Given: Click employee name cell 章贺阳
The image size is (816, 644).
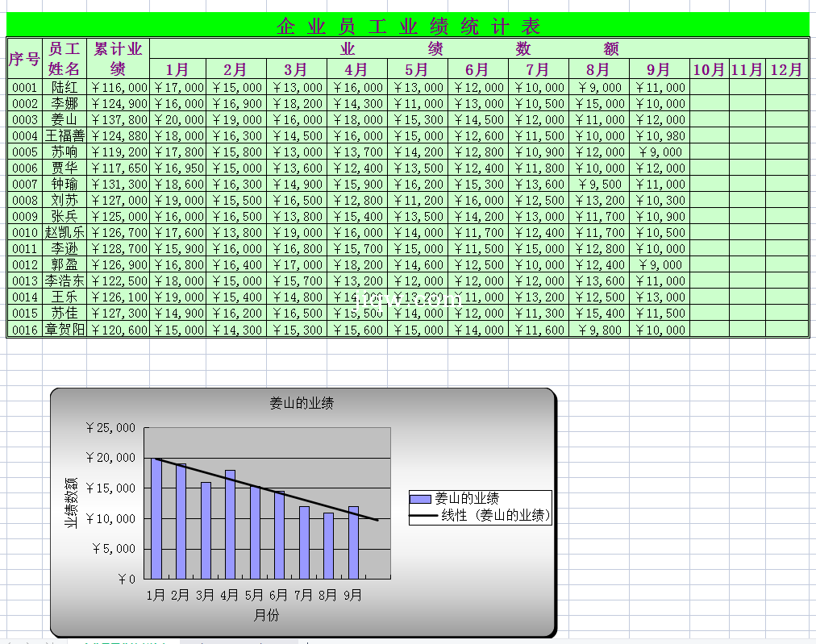Looking at the screenshot, I should [65, 330].
